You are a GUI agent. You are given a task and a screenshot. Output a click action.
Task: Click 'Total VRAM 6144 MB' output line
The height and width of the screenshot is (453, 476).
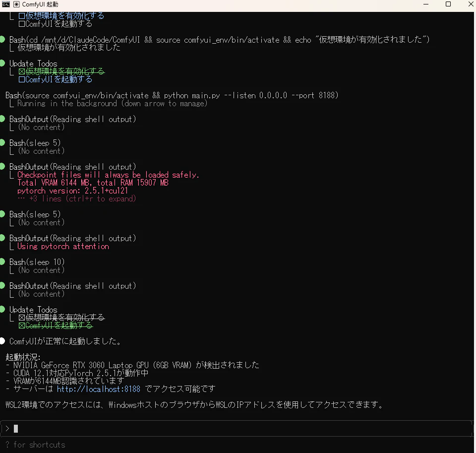pyautogui.click(x=93, y=183)
